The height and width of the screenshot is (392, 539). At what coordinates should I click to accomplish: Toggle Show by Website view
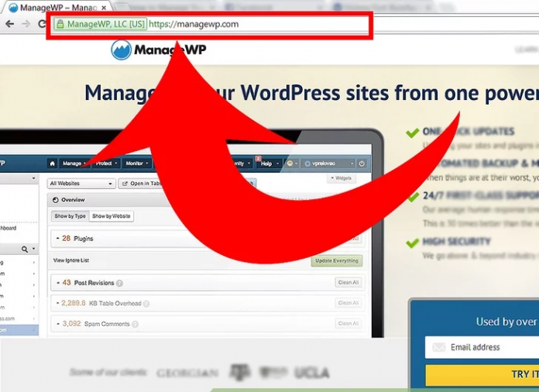(x=112, y=216)
